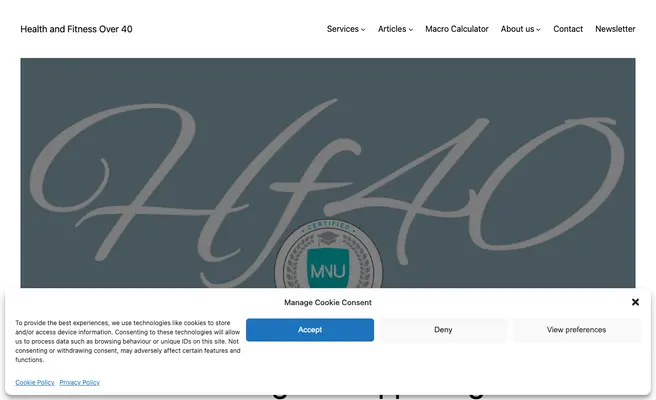The width and height of the screenshot is (656, 400).
Task: Open the Privacy Policy link
Action: [79, 382]
